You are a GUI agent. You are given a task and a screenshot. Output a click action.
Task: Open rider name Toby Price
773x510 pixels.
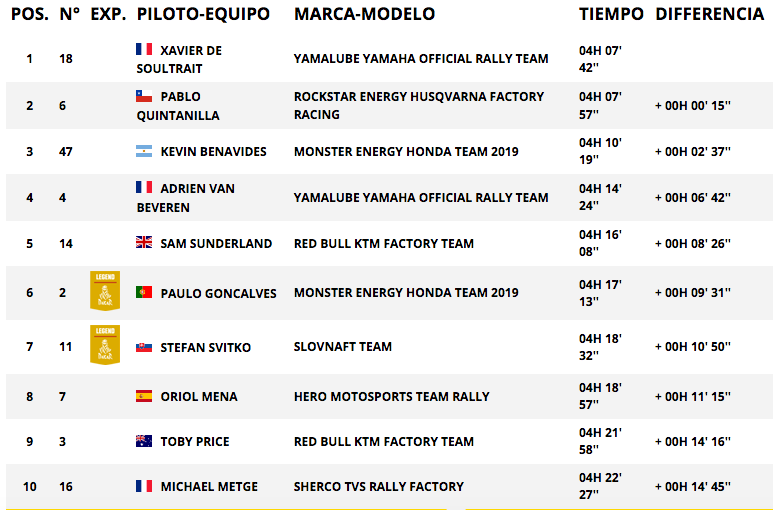coord(195,442)
